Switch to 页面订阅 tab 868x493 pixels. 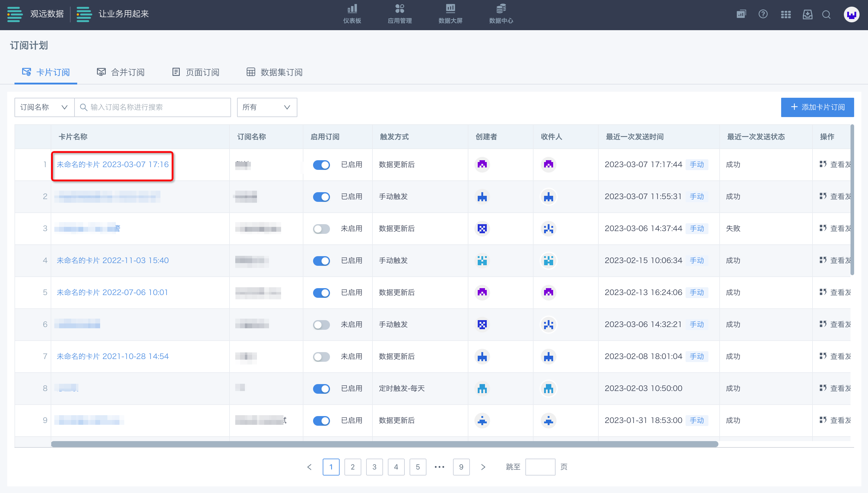click(x=196, y=72)
